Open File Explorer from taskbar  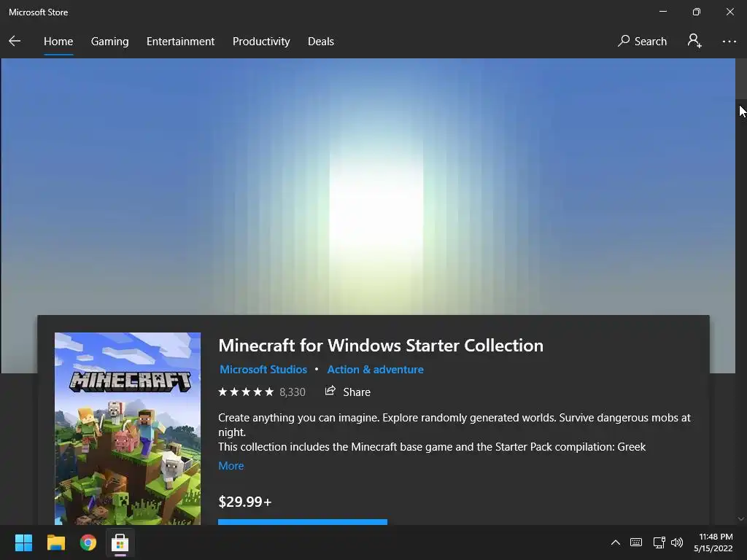click(55, 542)
